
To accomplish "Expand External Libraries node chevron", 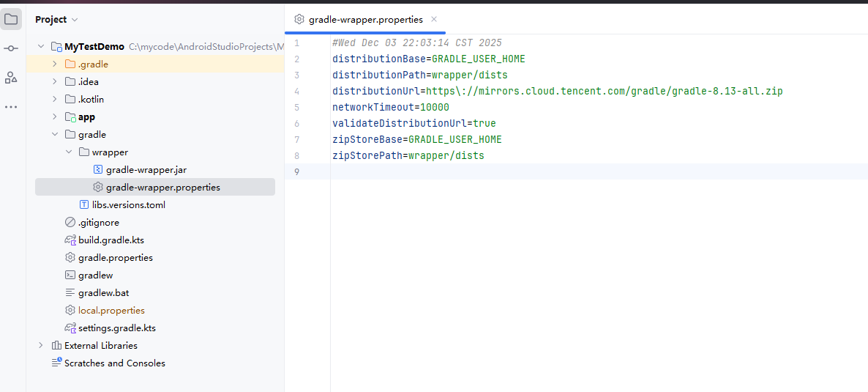I will tap(40, 345).
